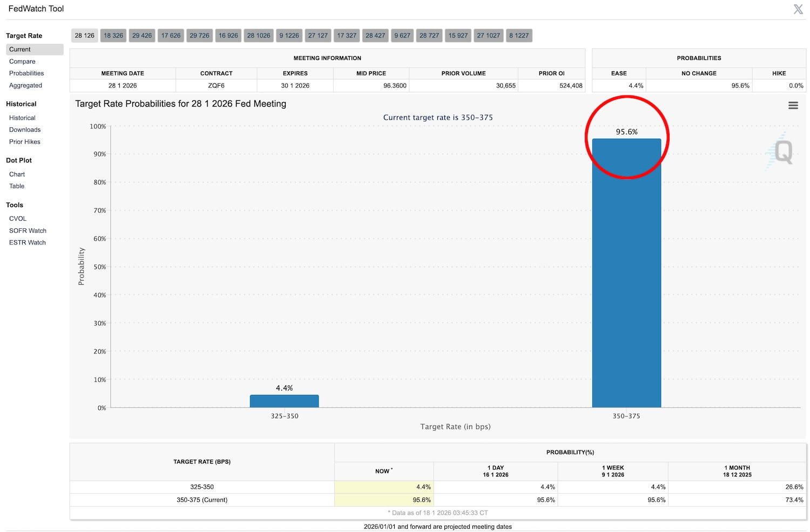Open SOFR Watch tool
The height and width of the screenshot is (532, 810).
click(28, 230)
